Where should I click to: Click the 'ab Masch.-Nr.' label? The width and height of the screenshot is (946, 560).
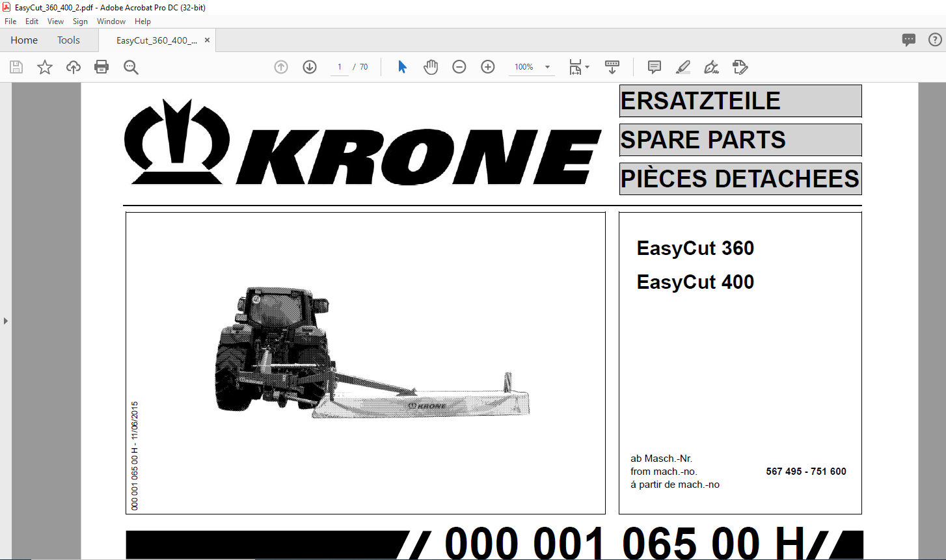point(662,459)
